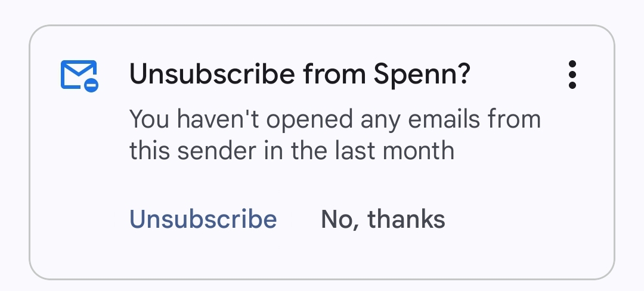This screenshot has width=644, height=291.
Task: Open menu beside the Unsubscribe from Spenn title
Action: tap(572, 75)
